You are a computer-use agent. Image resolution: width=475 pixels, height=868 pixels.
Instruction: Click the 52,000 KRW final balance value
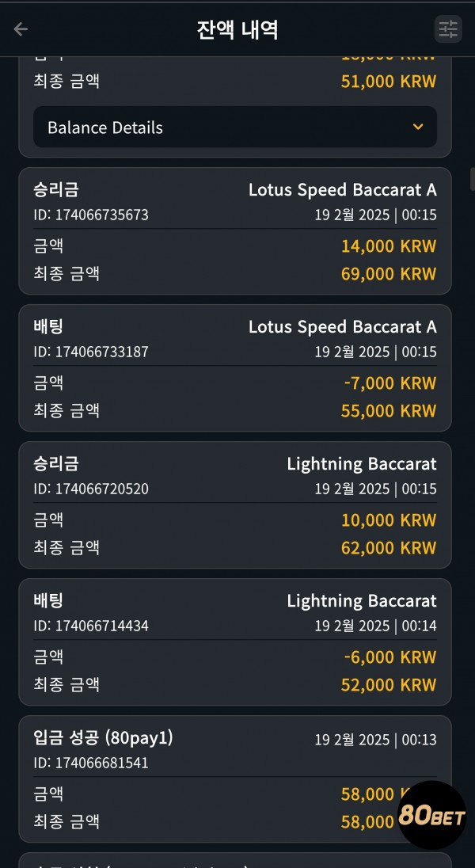coord(389,685)
